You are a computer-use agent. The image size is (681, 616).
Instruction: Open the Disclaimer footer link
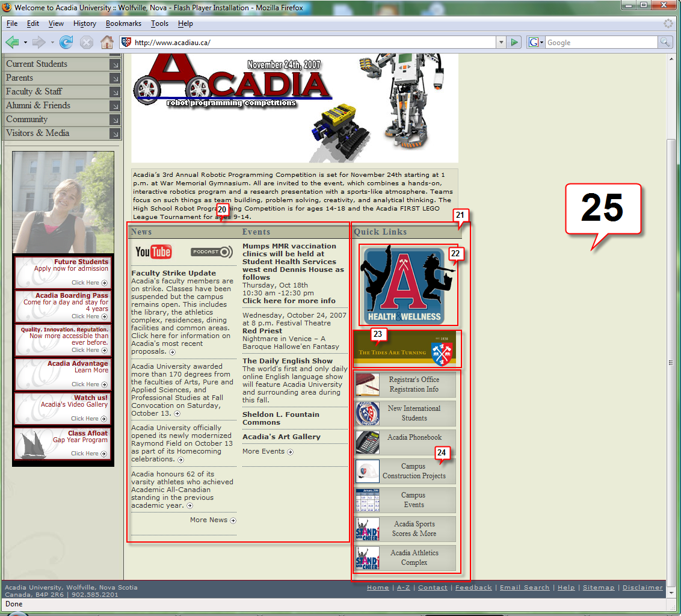click(x=642, y=587)
